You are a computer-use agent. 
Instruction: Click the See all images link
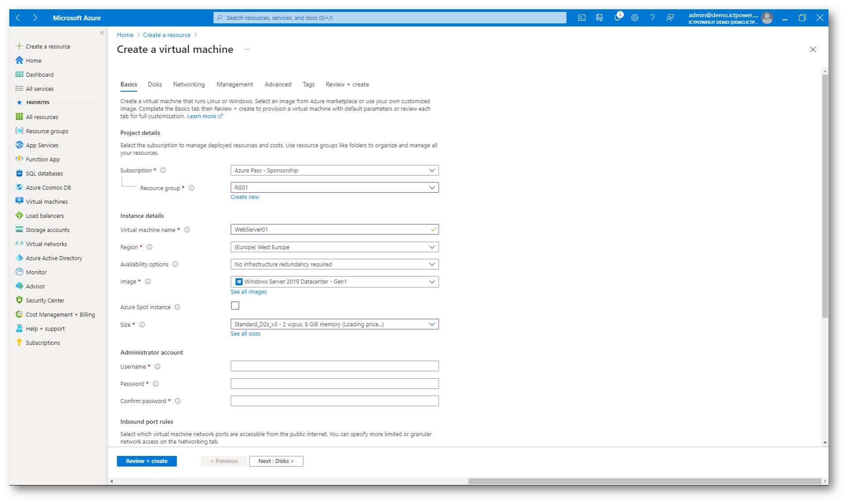pos(249,291)
